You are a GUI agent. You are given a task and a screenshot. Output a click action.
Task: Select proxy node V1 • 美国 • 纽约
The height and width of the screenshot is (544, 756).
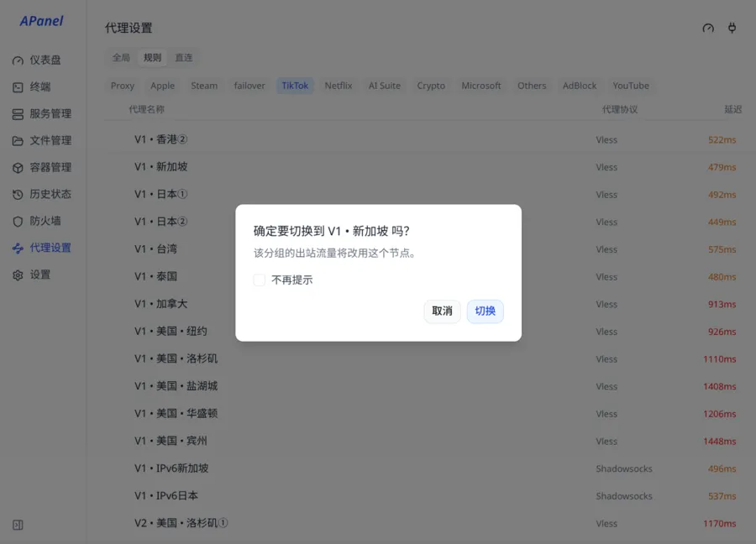pyautogui.click(x=423, y=332)
